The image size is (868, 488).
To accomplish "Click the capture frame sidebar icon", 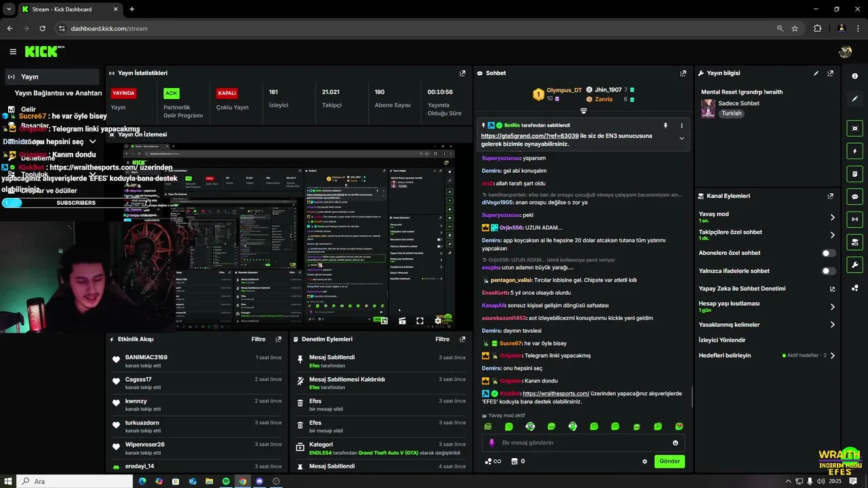I will (855, 128).
